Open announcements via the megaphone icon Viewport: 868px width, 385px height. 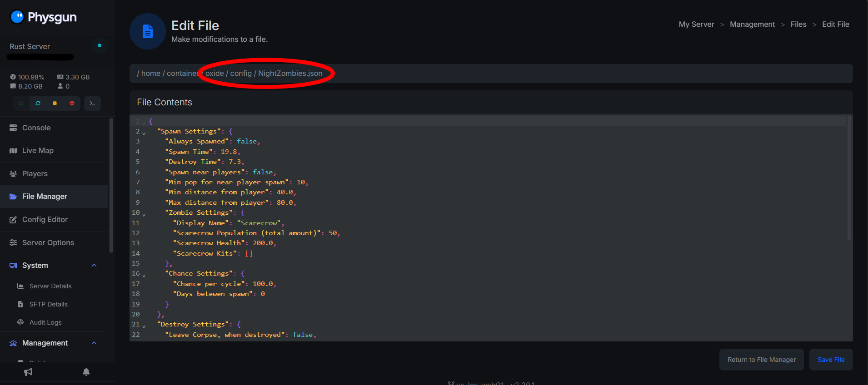coord(28,372)
